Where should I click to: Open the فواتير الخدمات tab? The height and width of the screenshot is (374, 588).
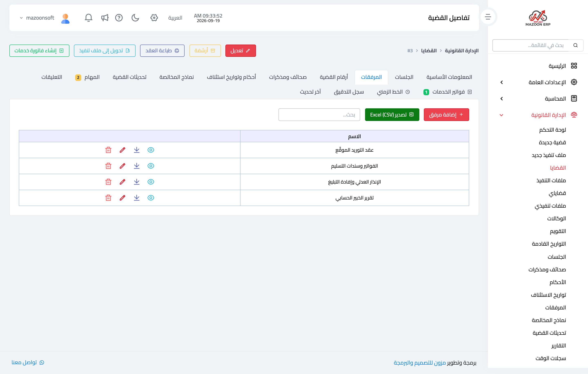447,92
